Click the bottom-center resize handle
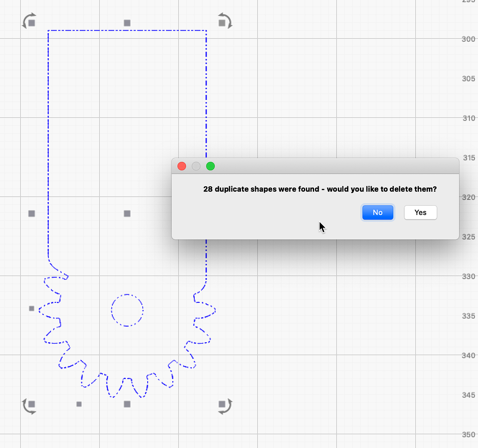This screenshot has width=478, height=448. coord(127,404)
